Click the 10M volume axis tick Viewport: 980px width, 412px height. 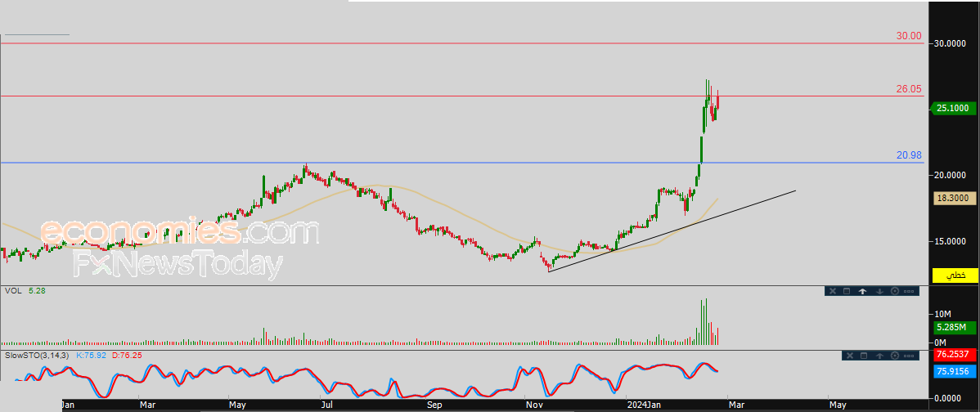[942, 313]
